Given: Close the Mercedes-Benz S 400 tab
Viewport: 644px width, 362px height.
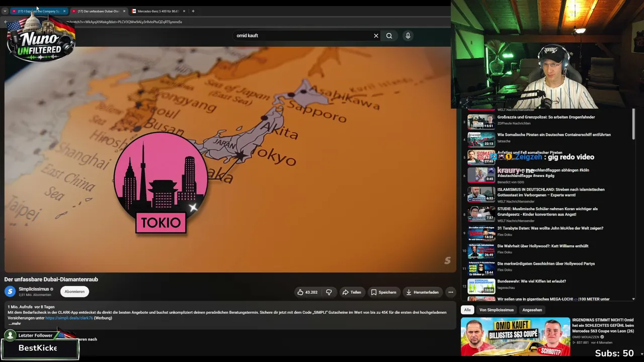Looking at the screenshot, I should pos(184,11).
